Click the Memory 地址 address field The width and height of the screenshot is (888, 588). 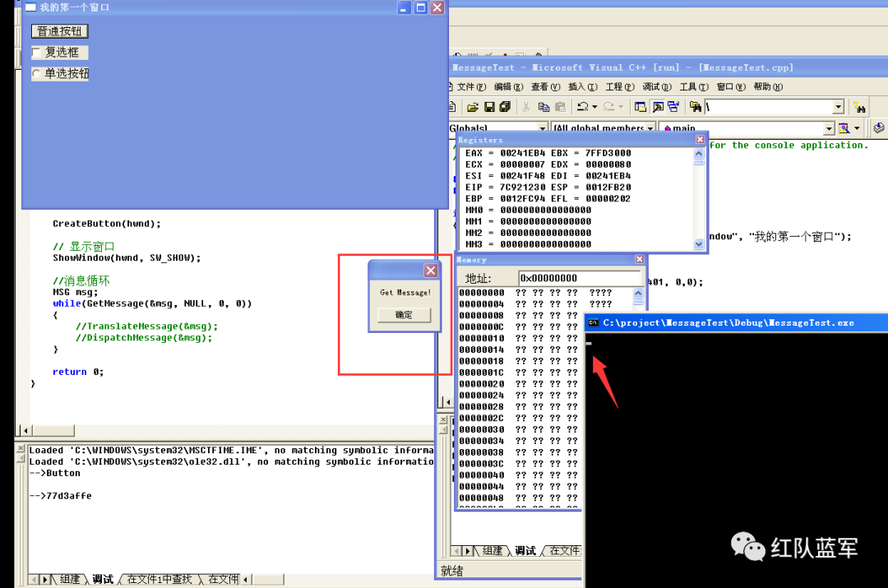pyautogui.click(x=580, y=278)
